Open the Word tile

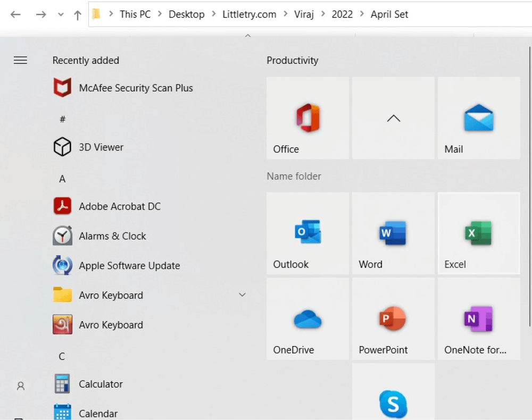tap(393, 233)
